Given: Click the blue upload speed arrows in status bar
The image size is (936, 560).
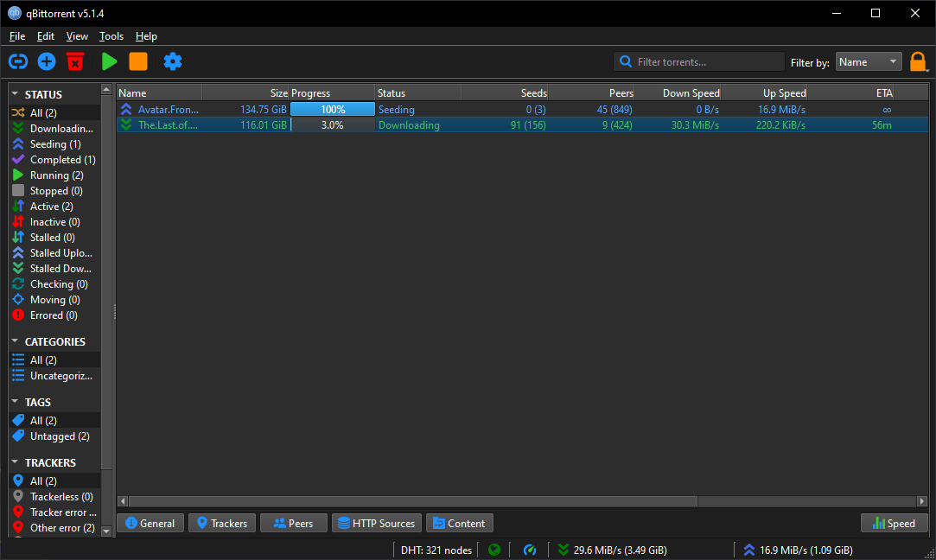Looking at the screenshot, I should [749, 550].
